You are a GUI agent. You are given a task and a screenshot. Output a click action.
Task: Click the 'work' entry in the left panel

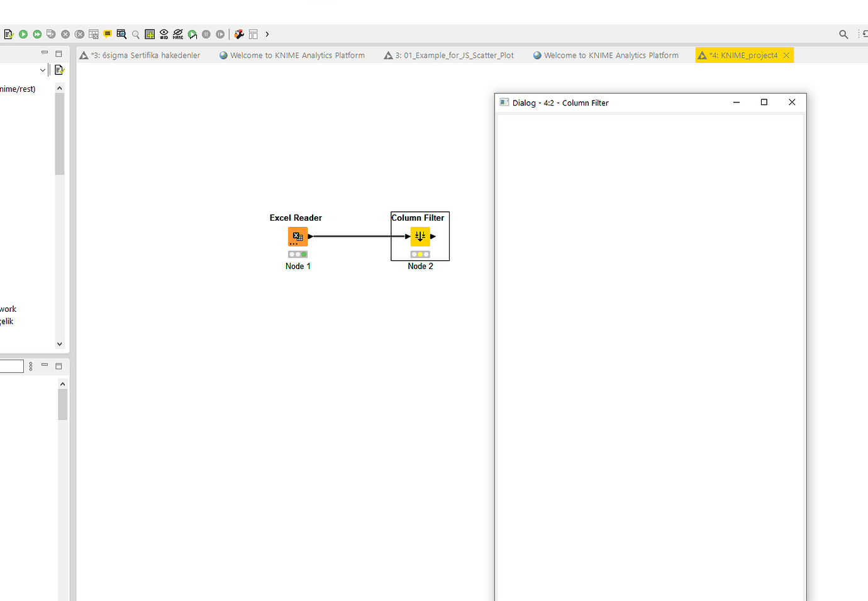(x=8, y=309)
